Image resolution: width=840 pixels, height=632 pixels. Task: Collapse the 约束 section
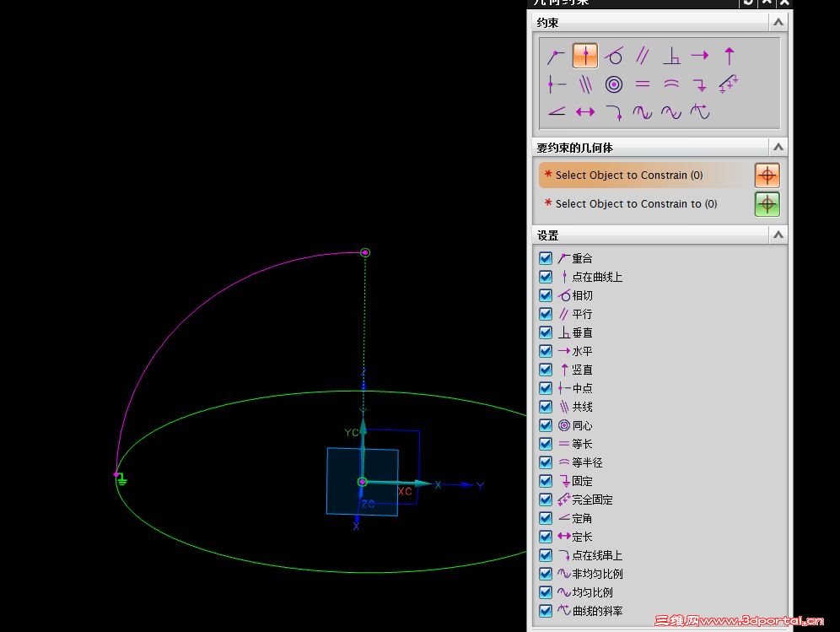click(x=778, y=23)
